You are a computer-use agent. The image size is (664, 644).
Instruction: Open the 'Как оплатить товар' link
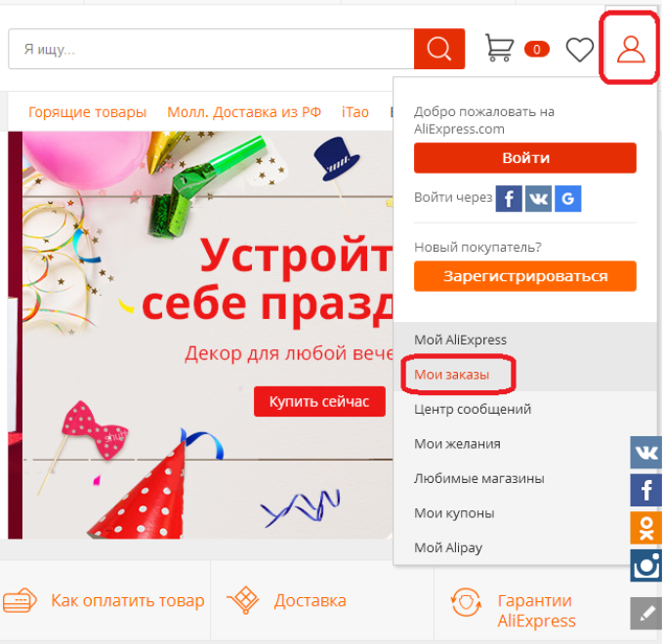tap(127, 601)
